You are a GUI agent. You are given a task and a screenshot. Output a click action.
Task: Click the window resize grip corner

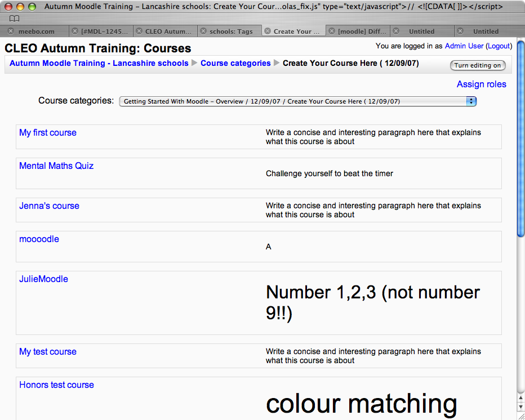pyautogui.click(x=520, y=415)
